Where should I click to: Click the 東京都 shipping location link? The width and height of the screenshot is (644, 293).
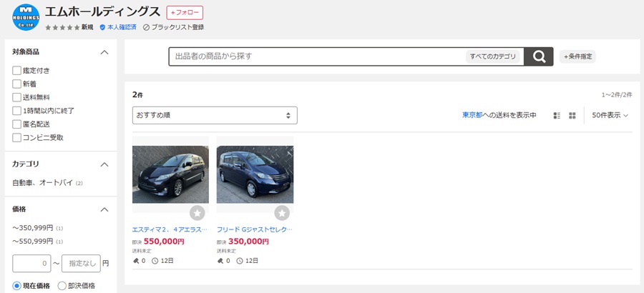[472, 116]
